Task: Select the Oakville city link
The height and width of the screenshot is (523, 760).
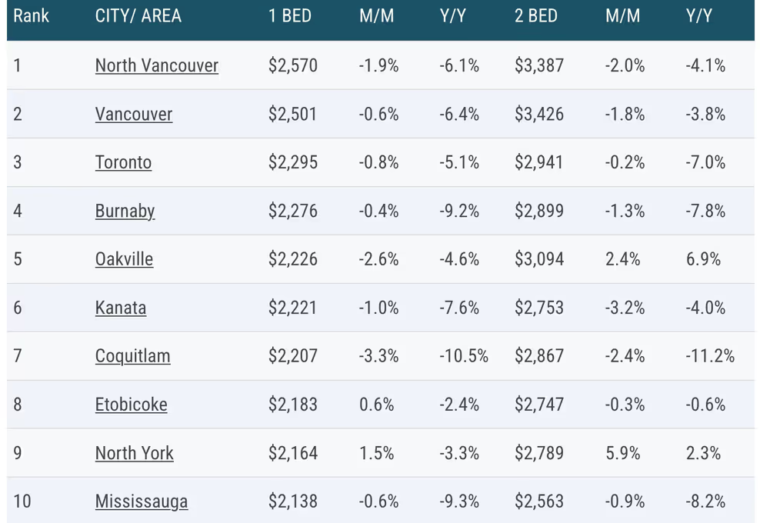Action: [x=124, y=259]
